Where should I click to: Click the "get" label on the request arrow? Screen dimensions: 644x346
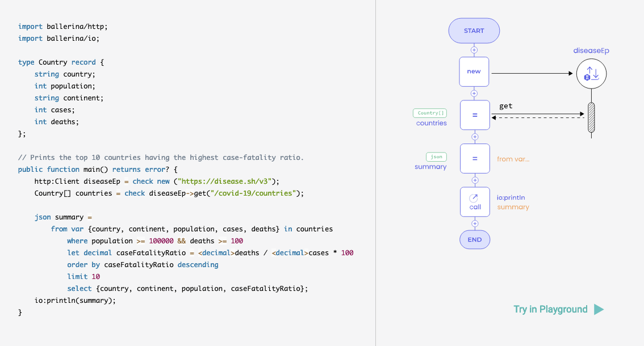coord(505,106)
